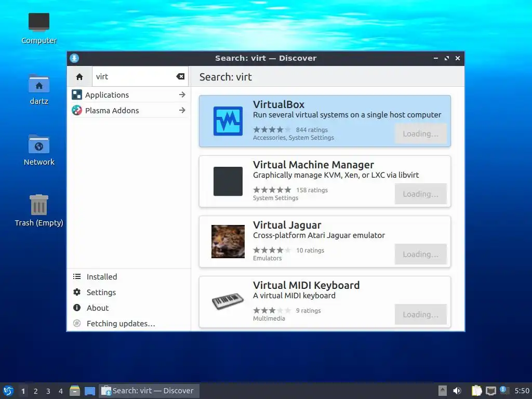This screenshot has width=532, height=399.
Task: Open the Lubuntu start menu
Action: [8, 391]
